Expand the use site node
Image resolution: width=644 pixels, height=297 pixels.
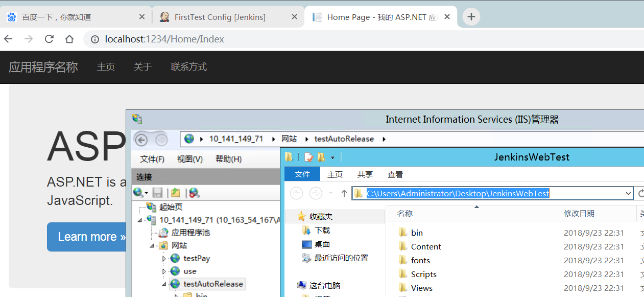click(164, 271)
